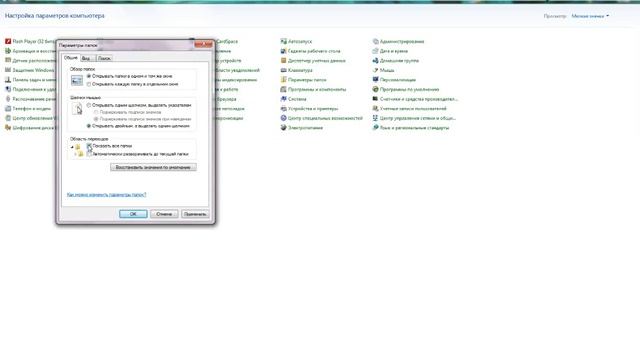Close the Параметры папок dialog
This screenshot has width=640, height=360.
[x=203, y=44]
